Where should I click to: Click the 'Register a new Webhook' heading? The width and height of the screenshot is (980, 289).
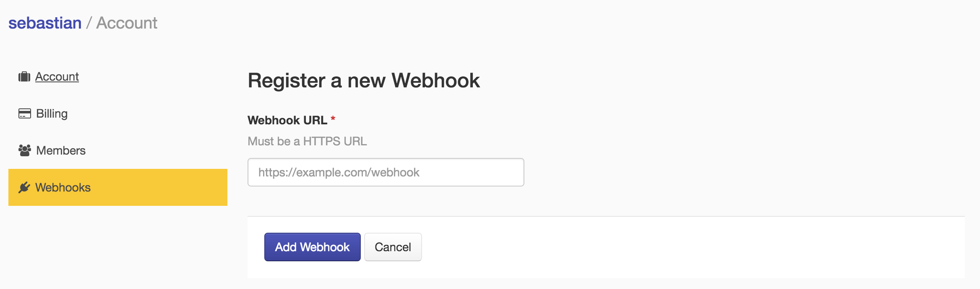pos(364,81)
